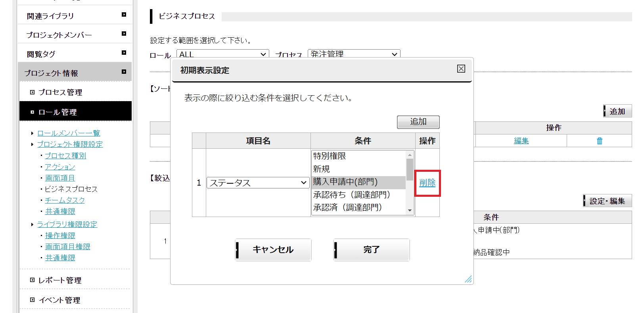Click 追加 button in the dialog
This screenshot has width=644, height=313.
pyautogui.click(x=418, y=122)
